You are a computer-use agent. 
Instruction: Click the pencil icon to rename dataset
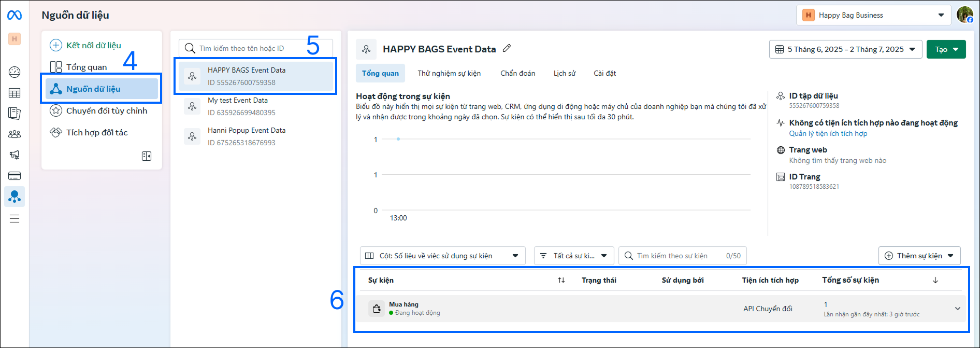[507, 48]
